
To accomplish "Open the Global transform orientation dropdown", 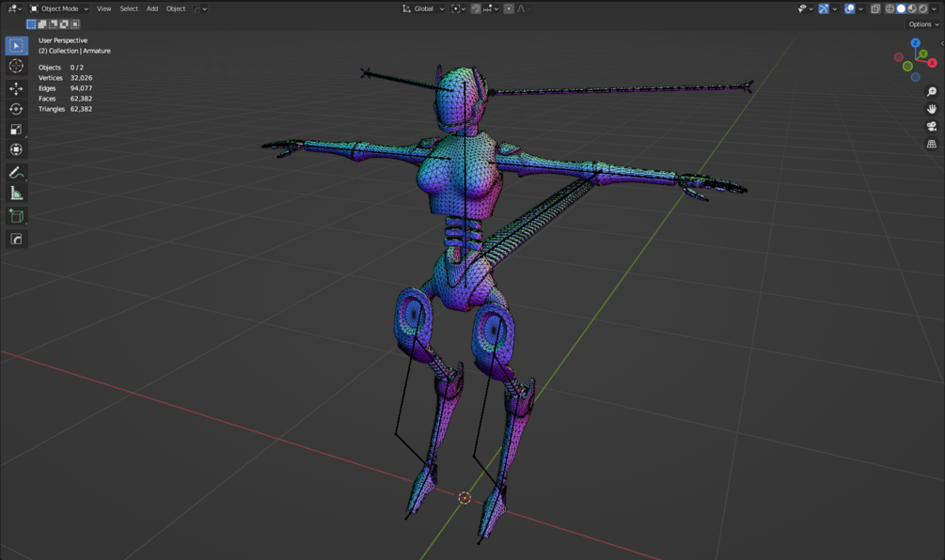I will 422,8.
